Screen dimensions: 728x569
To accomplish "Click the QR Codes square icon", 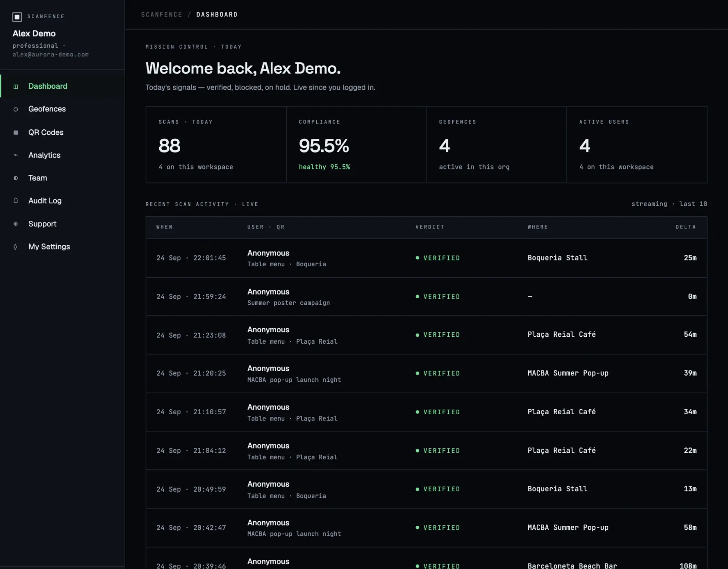I will 16,132.
